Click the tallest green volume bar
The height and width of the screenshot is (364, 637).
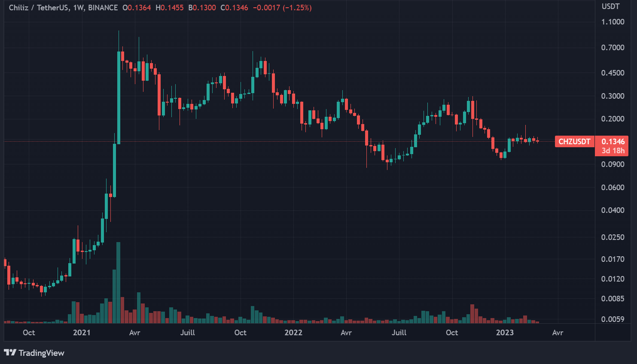click(119, 283)
